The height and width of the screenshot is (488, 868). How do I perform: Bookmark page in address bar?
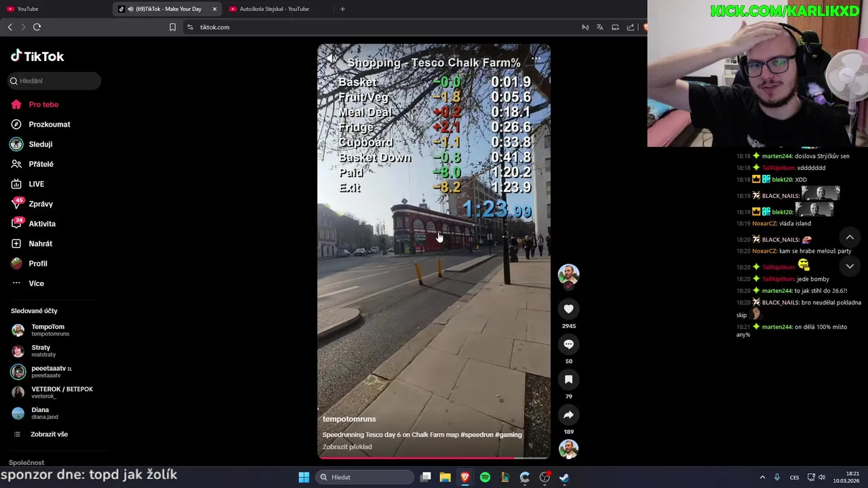(172, 27)
